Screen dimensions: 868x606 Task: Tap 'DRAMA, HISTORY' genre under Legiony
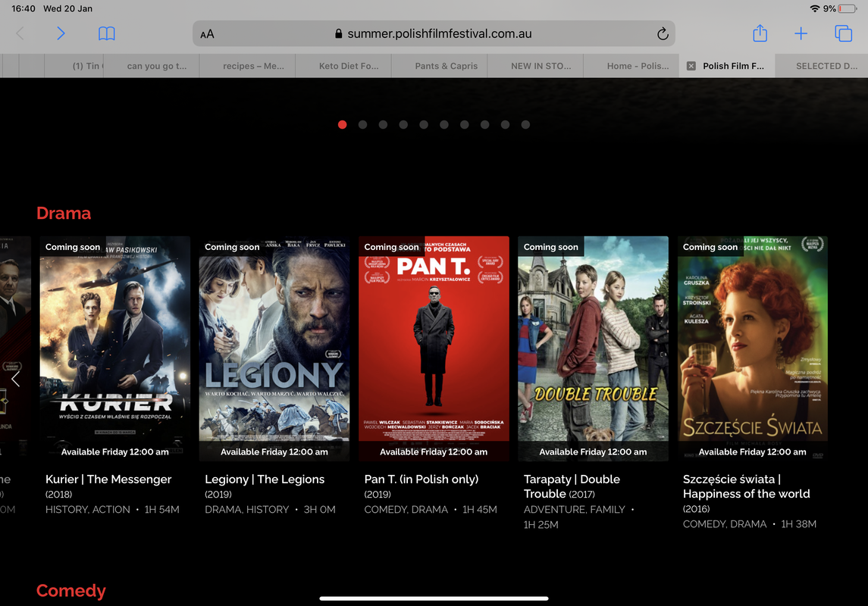pyautogui.click(x=247, y=509)
